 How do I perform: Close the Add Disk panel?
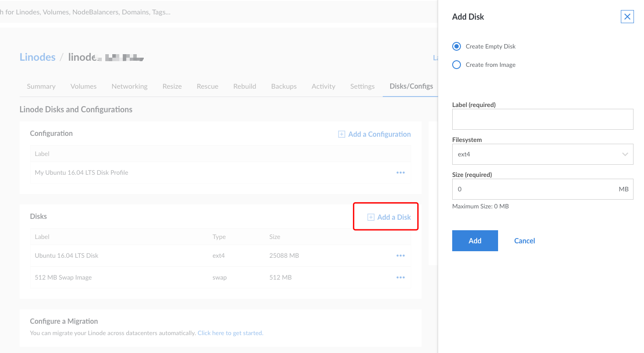(x=627, y=16)
